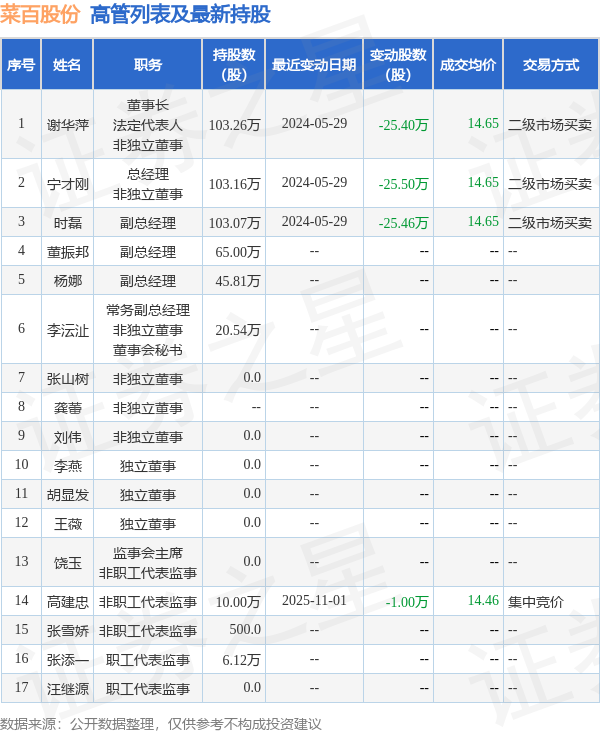Select the name cell 时磊
600x733 pixels.
tap(68, 223)
